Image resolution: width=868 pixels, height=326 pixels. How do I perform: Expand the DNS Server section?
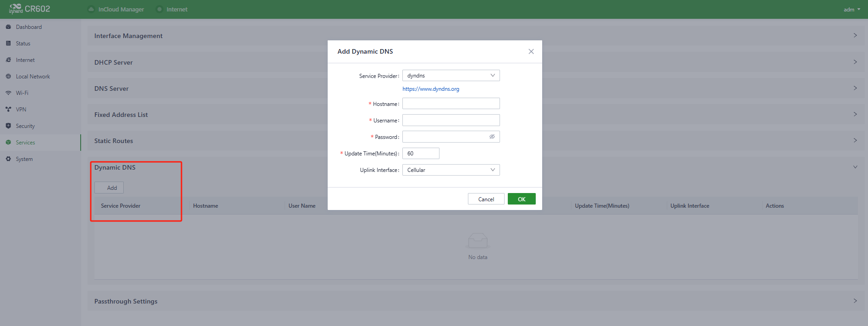tap(855, 88)
